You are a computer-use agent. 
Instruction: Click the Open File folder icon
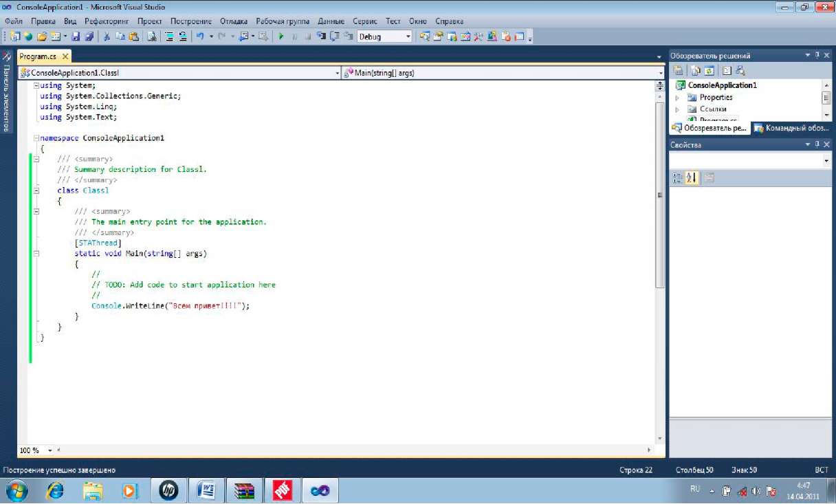pos(42,36)
